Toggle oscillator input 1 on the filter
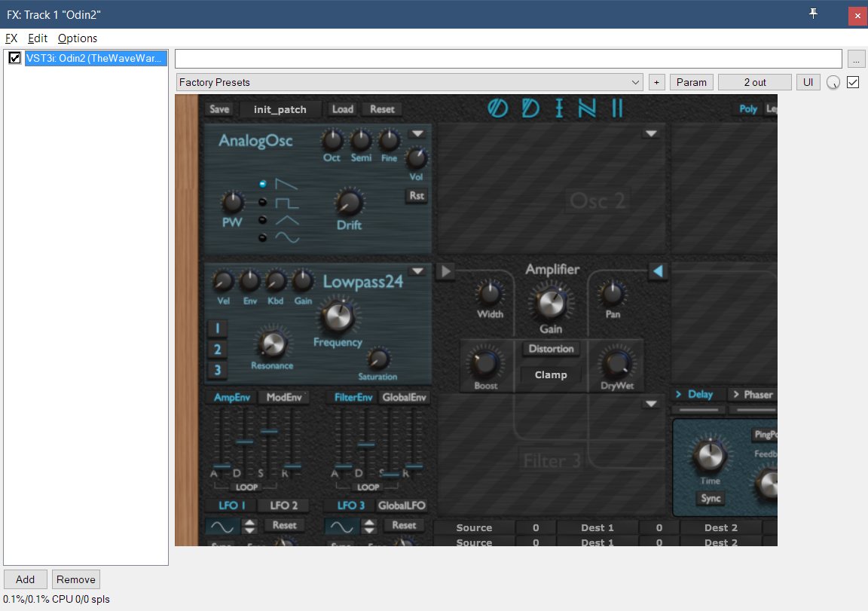This screenshot has width=868, height=611. (x=217, y=328)
